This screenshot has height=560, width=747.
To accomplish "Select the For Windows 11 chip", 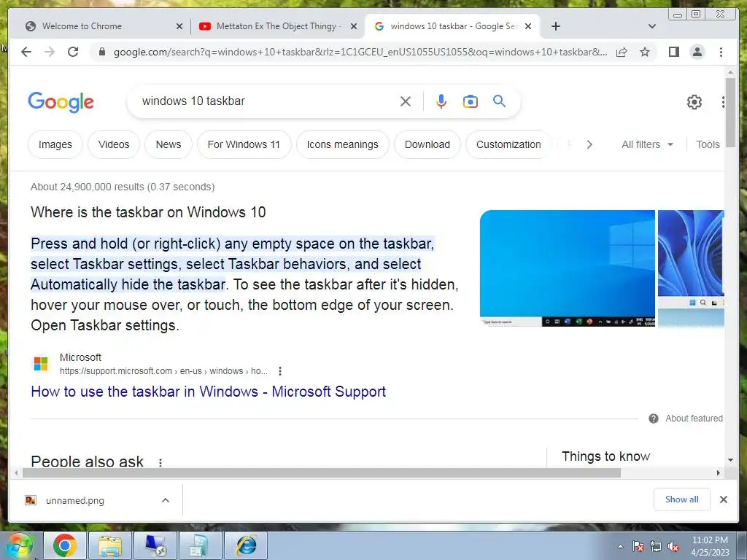I will pos(244,144).
